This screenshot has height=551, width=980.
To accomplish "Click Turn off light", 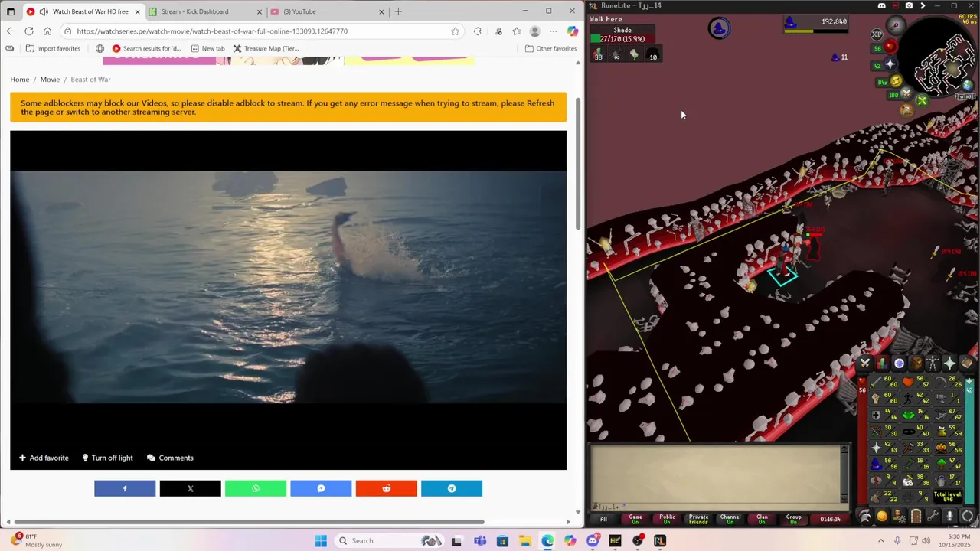I will (x=107, y=458).
